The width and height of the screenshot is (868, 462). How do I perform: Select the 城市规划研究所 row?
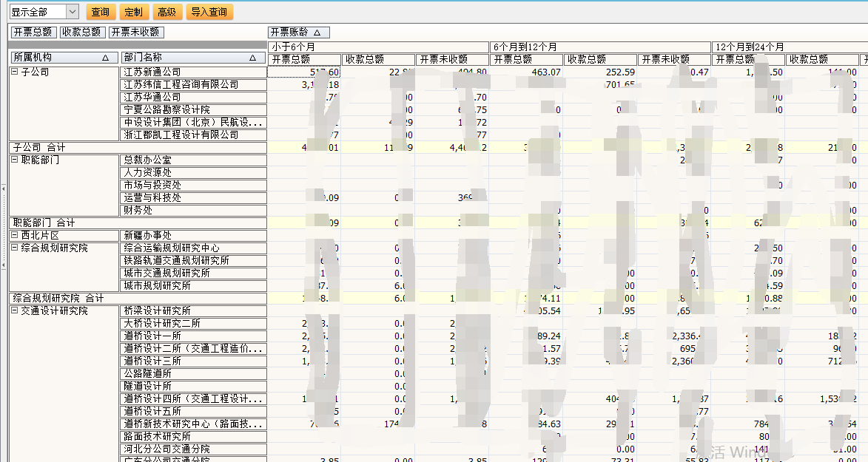point(193,285)
